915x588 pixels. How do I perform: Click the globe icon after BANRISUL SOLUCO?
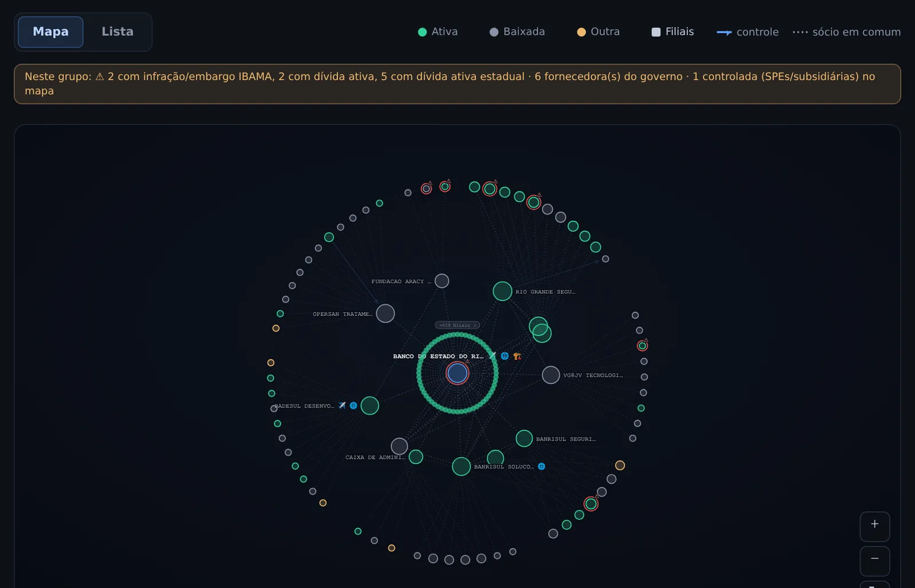click(542, 467)
